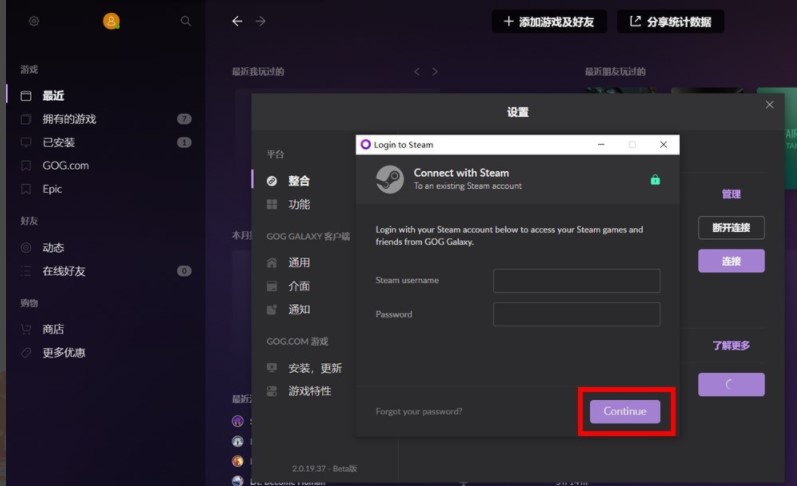Screen dimensions: 797x486
Task: Close the 设置 settings dialog
Action: [x=770, y=104]
